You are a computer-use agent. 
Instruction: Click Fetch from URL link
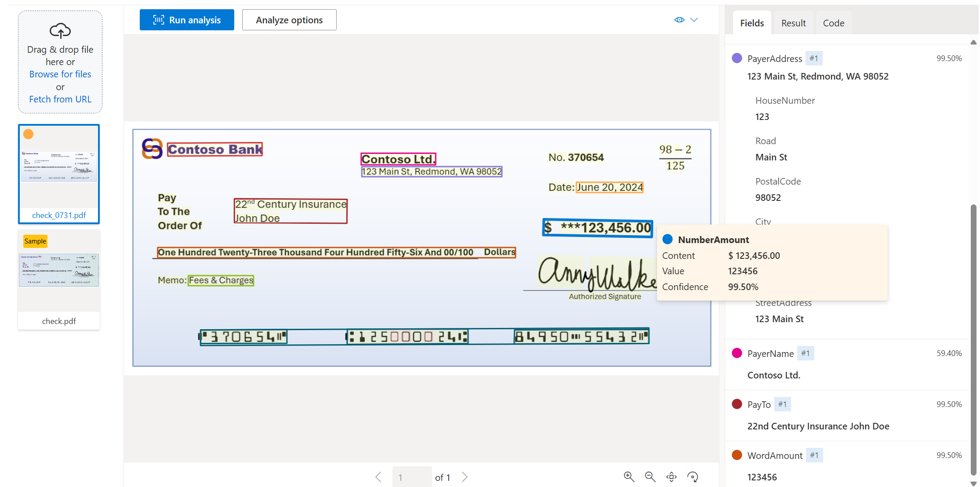point(60,98)
